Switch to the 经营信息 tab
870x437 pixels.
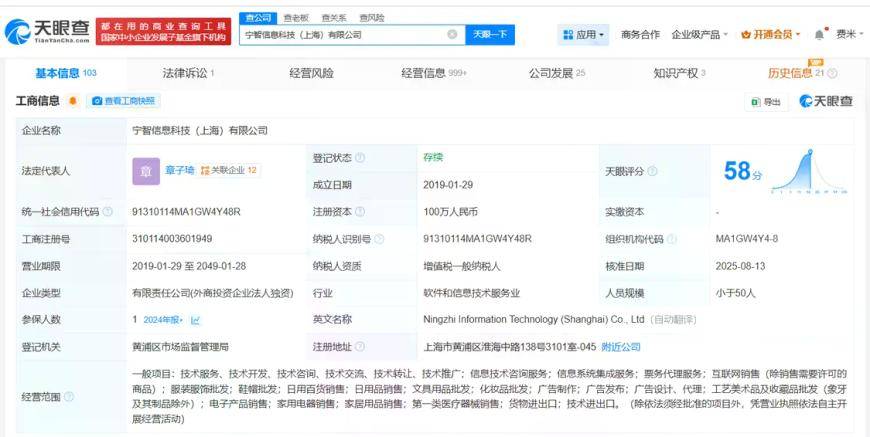click(x=434, y=73)
